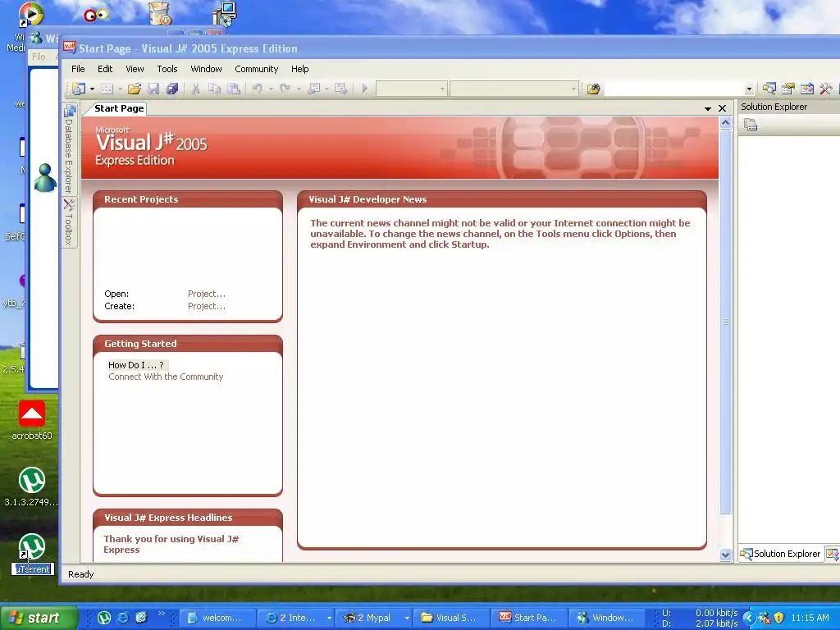Image resolution: width=840 pixels, height=630 pixels.
Task: Open the File menu
Action: point(78,69)
